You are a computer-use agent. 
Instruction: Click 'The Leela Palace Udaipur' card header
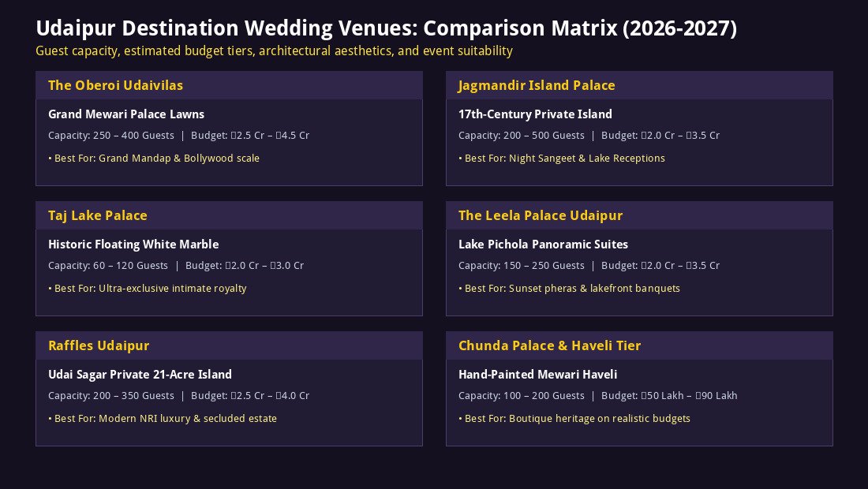(639, 215)
